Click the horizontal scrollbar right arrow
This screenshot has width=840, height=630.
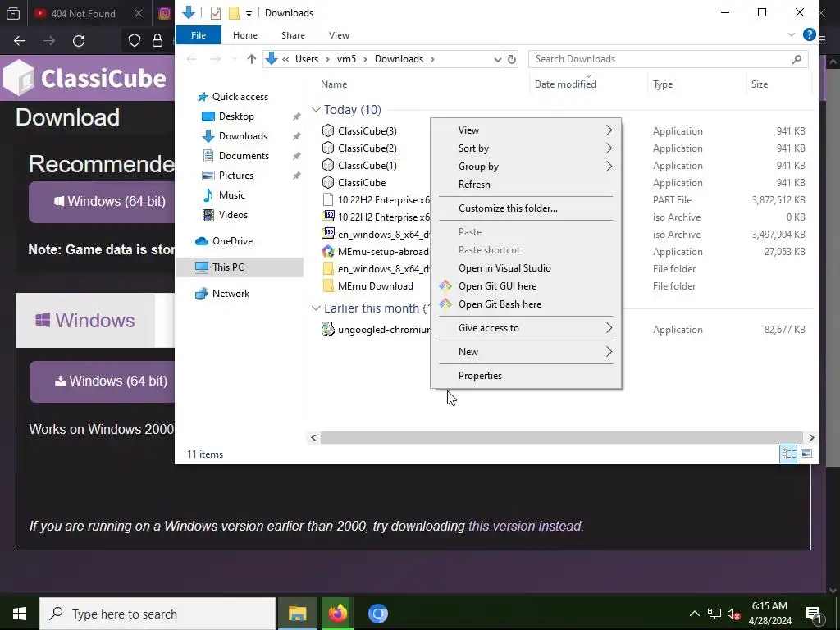tap(811, 438)
